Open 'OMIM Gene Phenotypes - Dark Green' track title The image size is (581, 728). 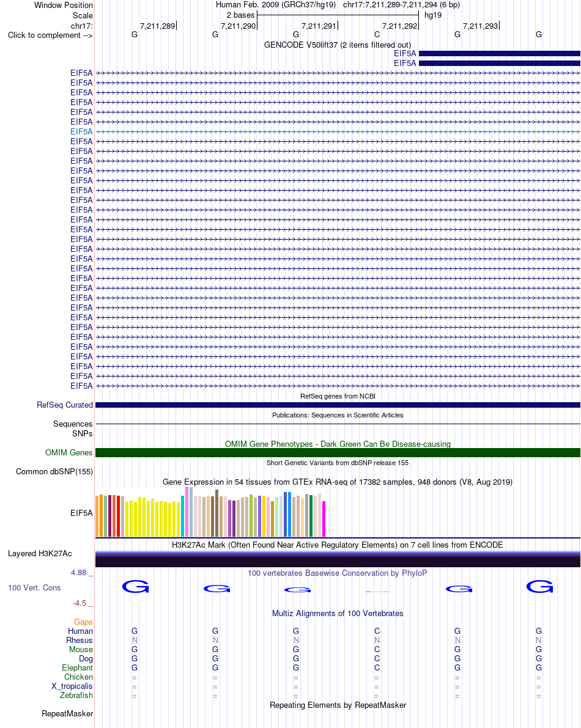(338, 444)
